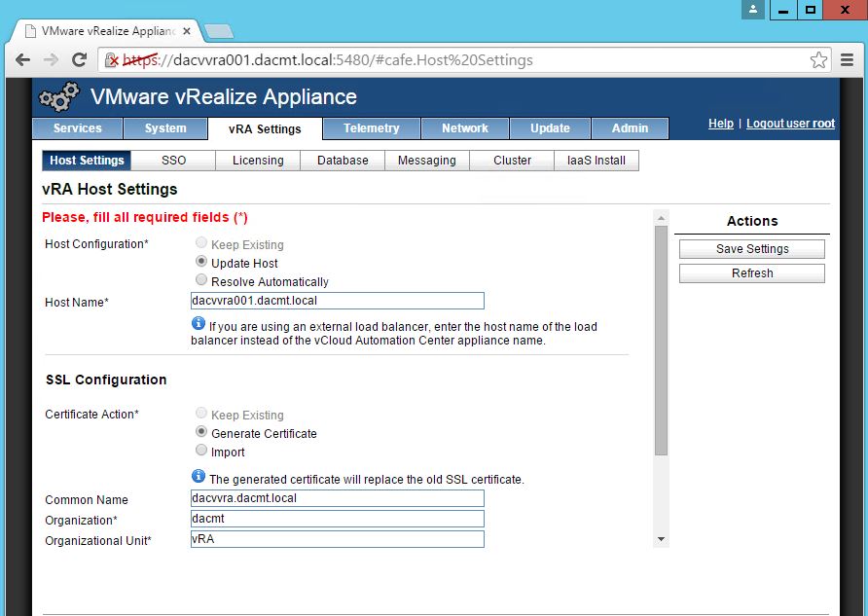Viewport: 868px width, 616px height.
Task: Switch to the Licensing sub-tab
Action: click(258, 161)
